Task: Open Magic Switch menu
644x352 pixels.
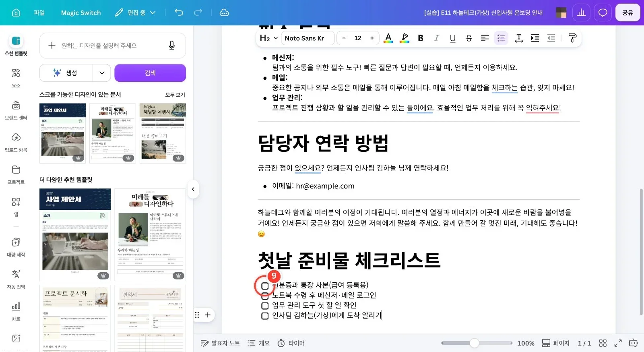Action: (x=81, y=12)
